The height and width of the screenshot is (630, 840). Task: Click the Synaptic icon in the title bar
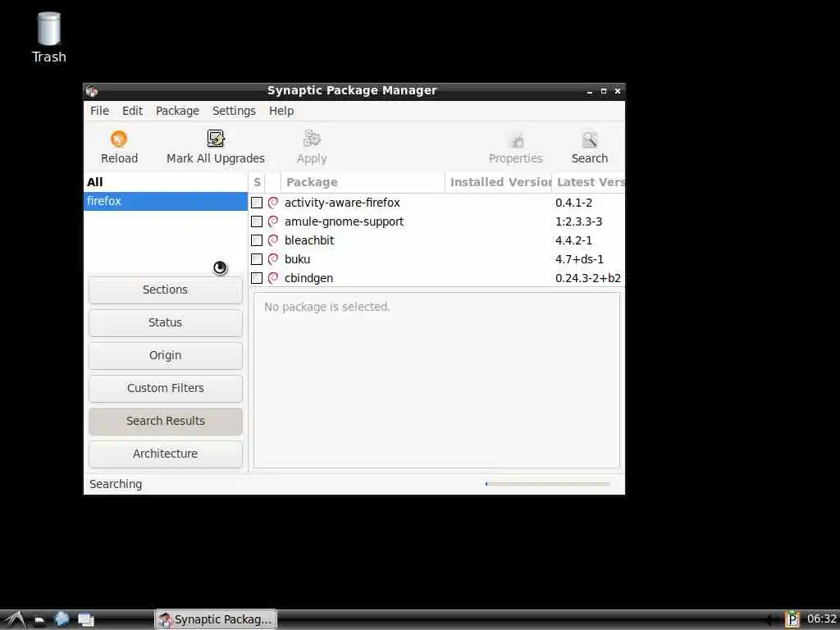coord(92,91)
